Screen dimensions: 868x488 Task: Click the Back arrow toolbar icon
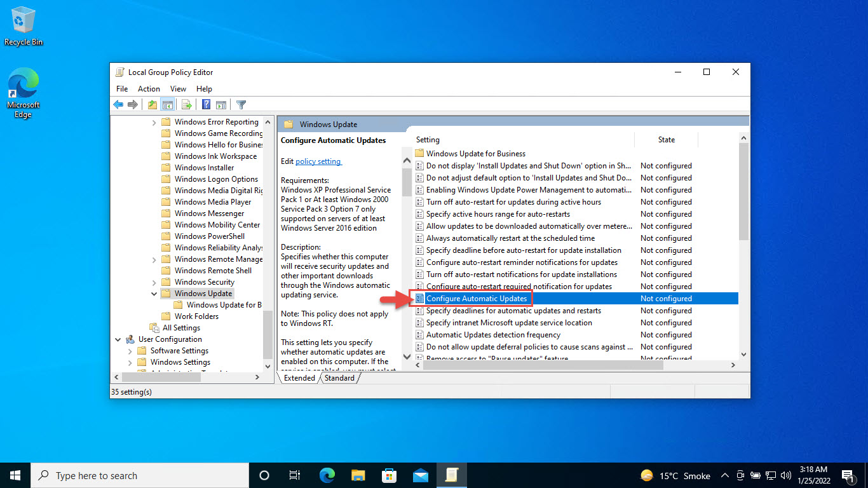(118, 105)
